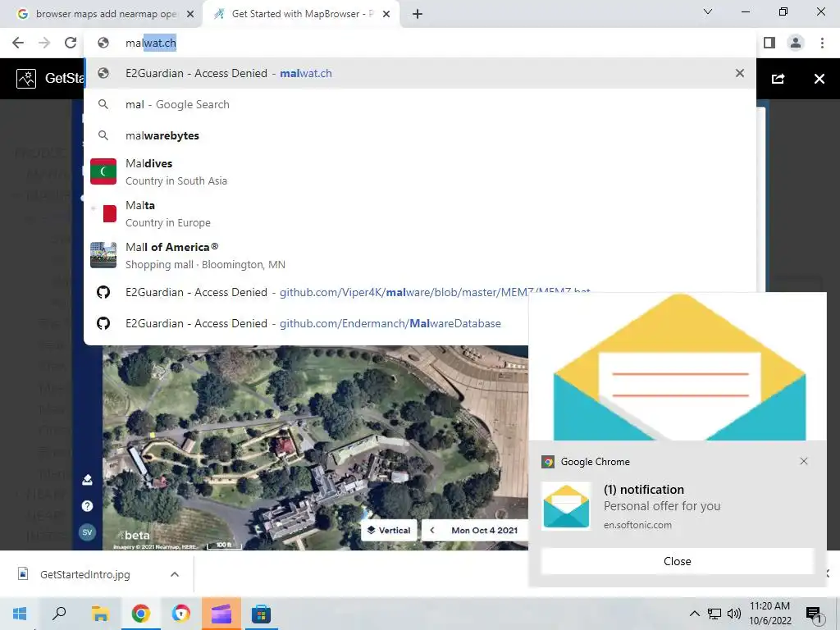This screenshot has width=840, height=630.
Task: Open the Windows Start menu
Action: coord(20,614)
